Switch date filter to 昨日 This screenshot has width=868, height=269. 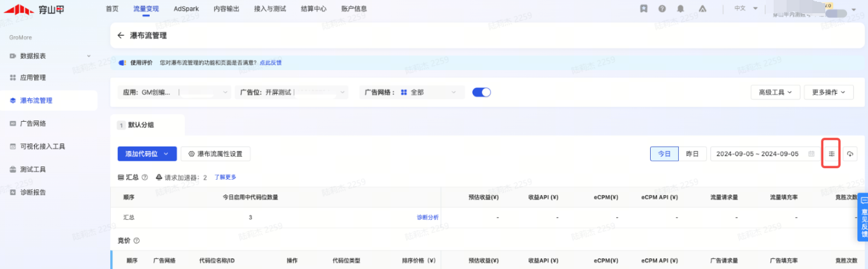[x=691, y=154]
